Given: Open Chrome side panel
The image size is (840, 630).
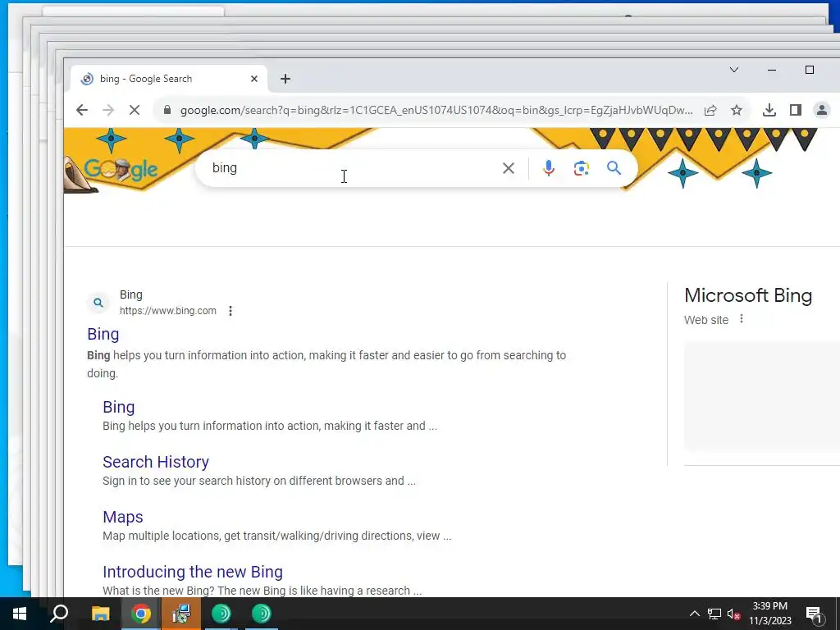Looking at the screenshot, I should tap(796, 111).
